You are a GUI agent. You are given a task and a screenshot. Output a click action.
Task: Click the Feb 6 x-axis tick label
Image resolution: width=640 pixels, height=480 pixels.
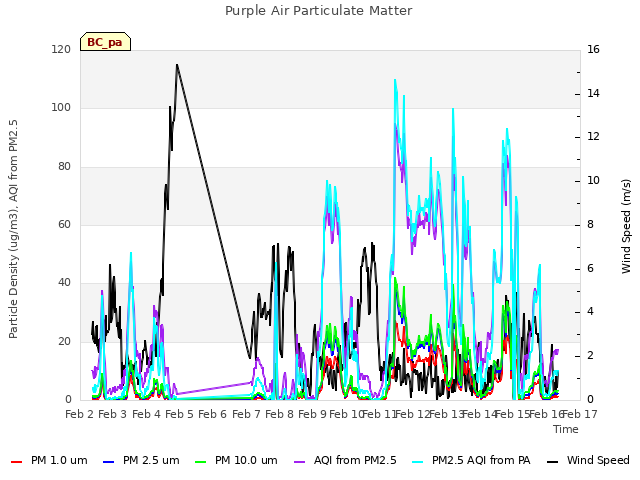[212, 414]
